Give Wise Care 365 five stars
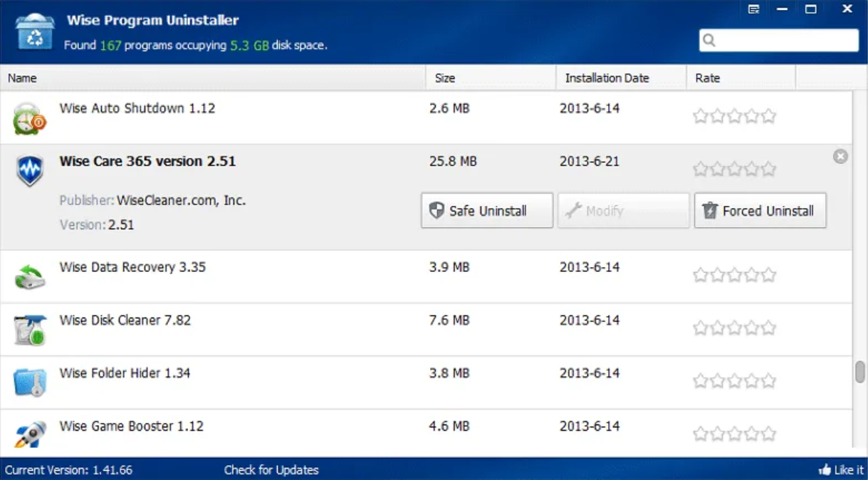Viewport: 868px width, 480px height. coord(768,169)
